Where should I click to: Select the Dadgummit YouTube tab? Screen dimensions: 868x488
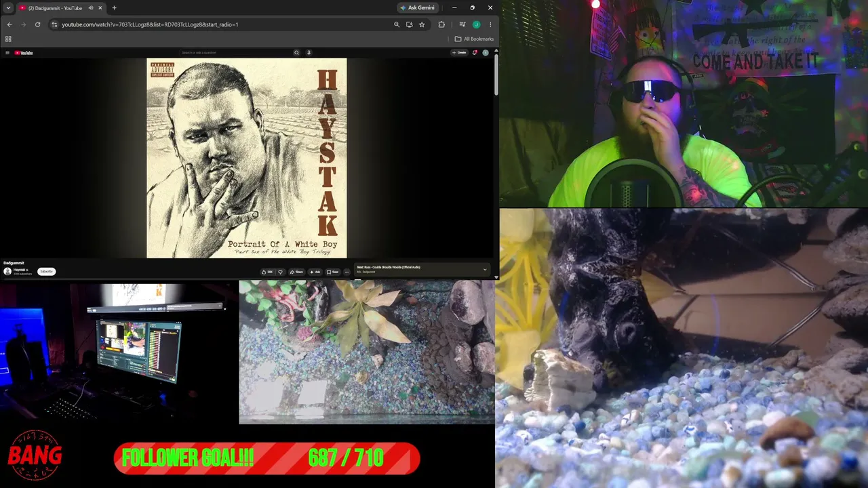[x=60, y=7]
